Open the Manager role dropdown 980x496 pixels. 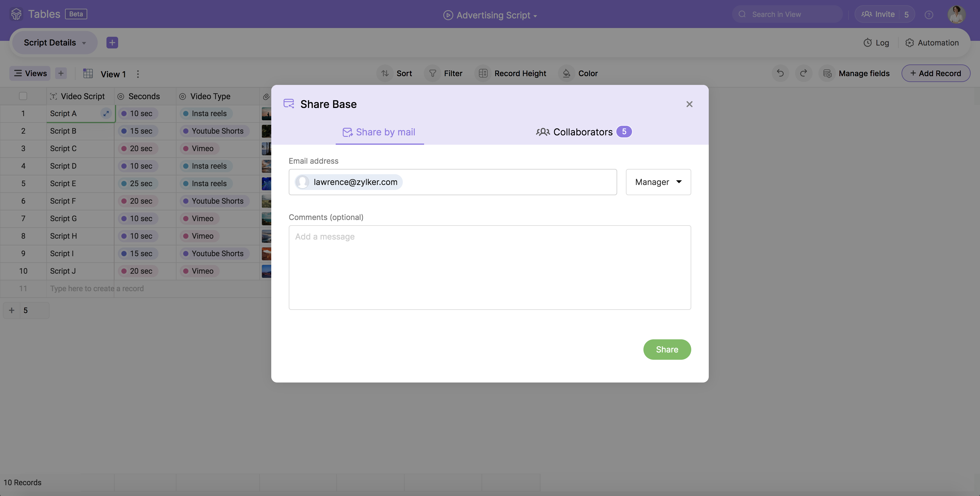(x=658, y=182)
